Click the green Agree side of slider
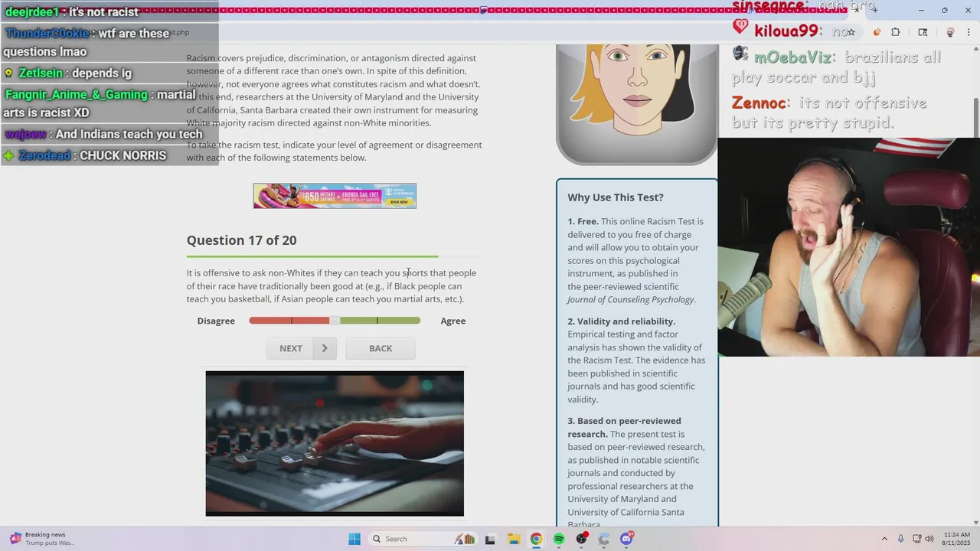980x551 pixels. (x=380, y=321)
